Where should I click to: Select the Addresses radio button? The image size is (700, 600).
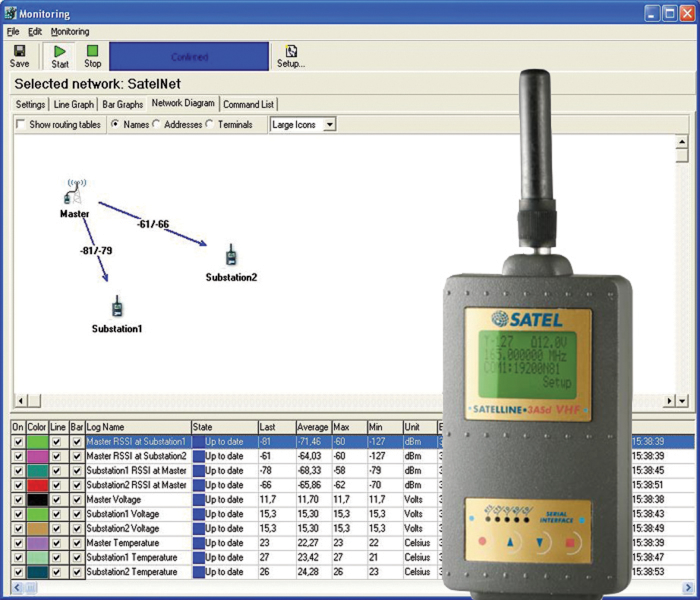tap(156, 124)
